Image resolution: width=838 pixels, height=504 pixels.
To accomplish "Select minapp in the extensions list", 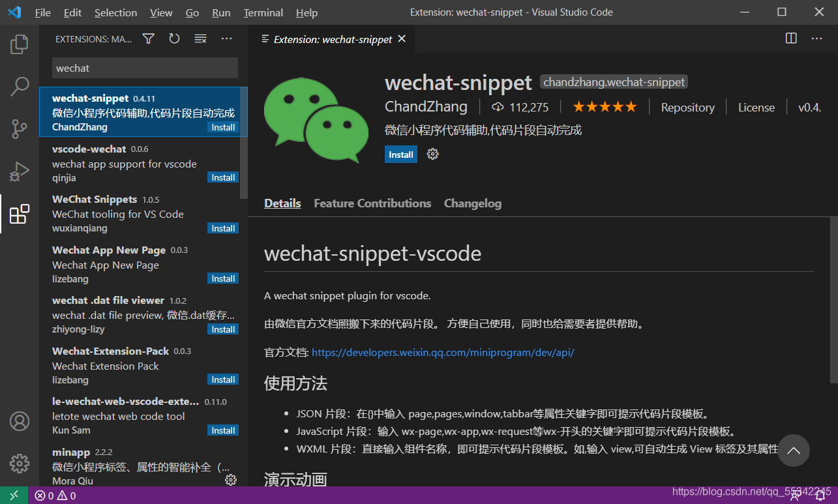I will (143, 464).
